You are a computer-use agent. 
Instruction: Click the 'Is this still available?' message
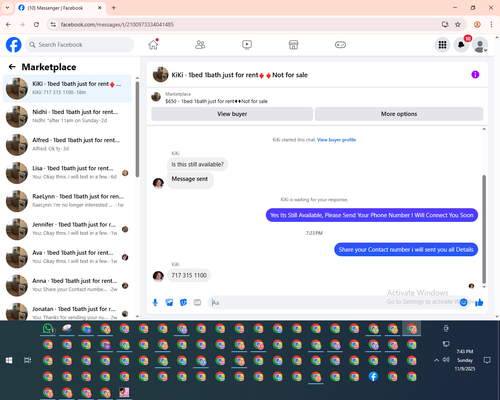click(x=197, y=164)
